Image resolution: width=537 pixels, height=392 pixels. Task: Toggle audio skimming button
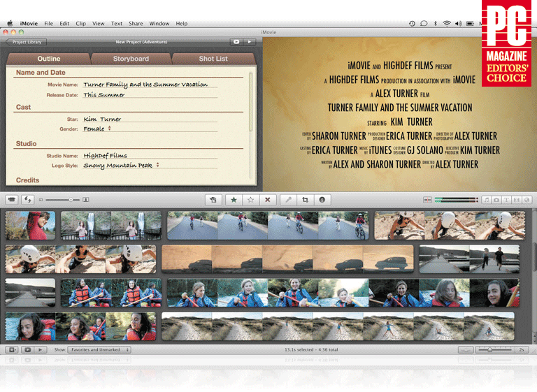click(x=427, y=200)
